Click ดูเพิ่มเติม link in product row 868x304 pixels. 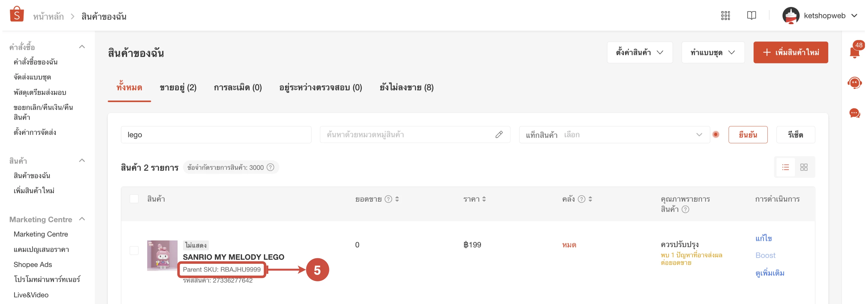770,273
